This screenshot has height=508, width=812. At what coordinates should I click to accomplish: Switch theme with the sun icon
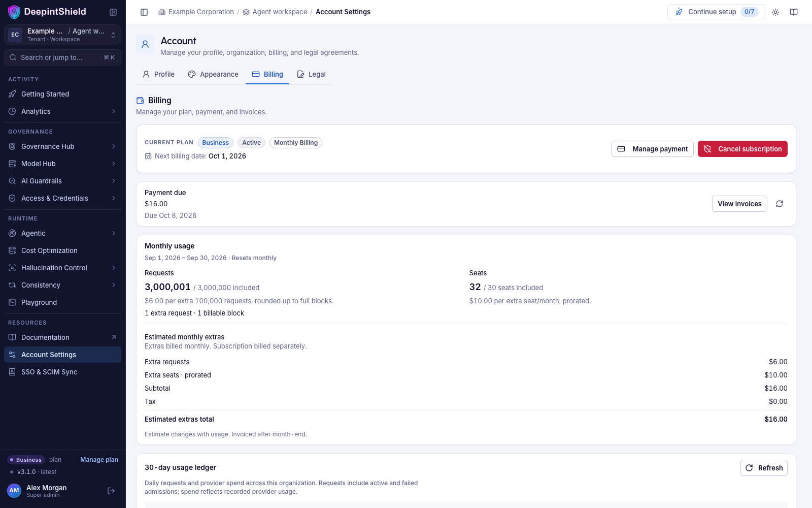tap(775, 12)
